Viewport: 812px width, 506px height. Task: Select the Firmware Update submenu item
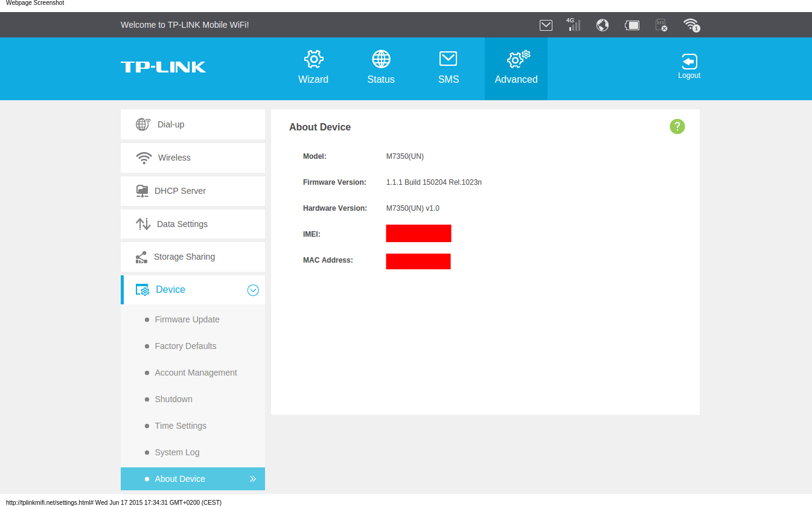[x=187, y=319]
